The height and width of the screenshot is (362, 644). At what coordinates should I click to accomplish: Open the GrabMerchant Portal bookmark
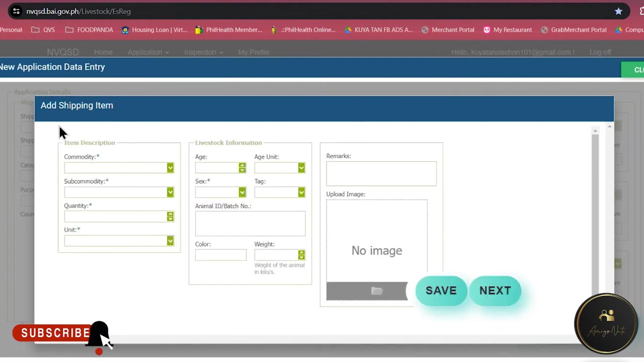pyautogui.click(x=574, y=30)
